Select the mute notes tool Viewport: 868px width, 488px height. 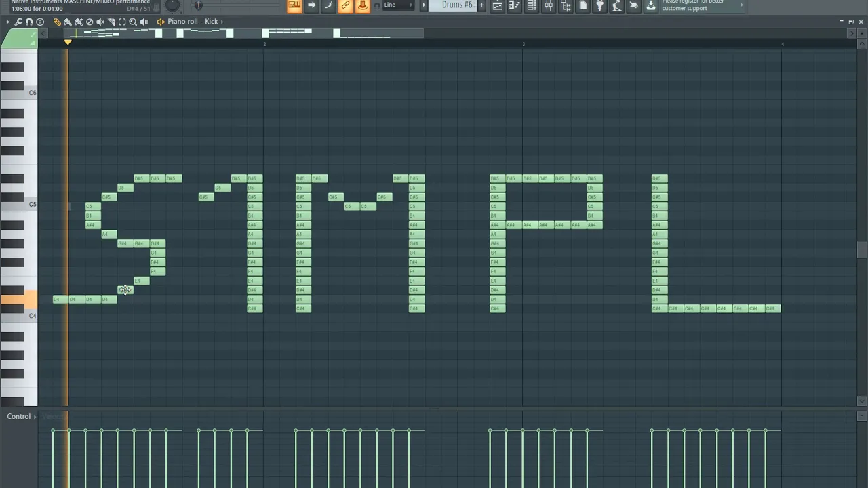tap(100, 22)
